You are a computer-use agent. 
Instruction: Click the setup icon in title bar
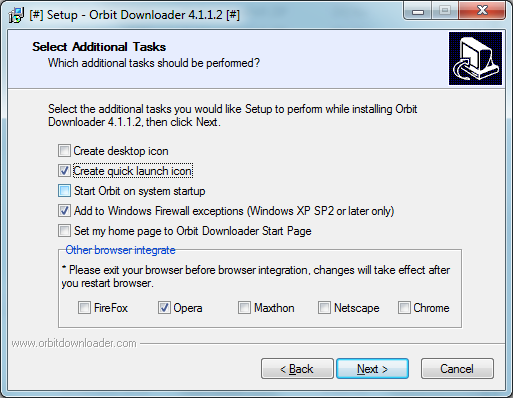click(16, 15)
